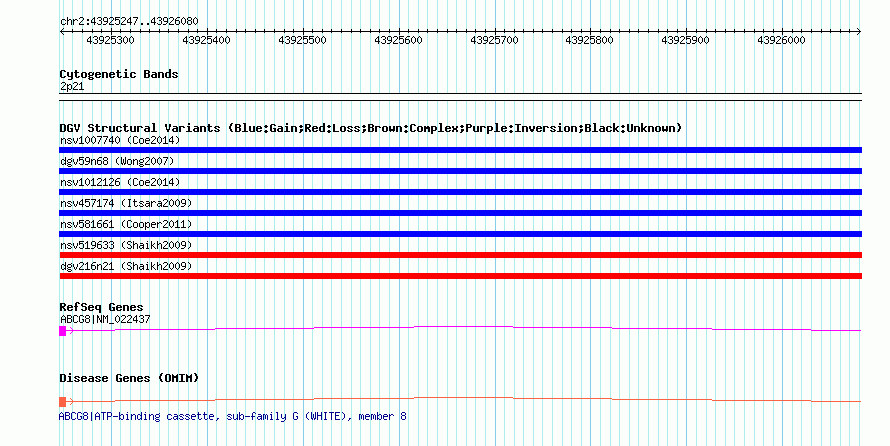Viewport: 890px width, 446px height.
Task: Select the nsv519633 (Shaikh2009) label
Action: click(126, 245)
